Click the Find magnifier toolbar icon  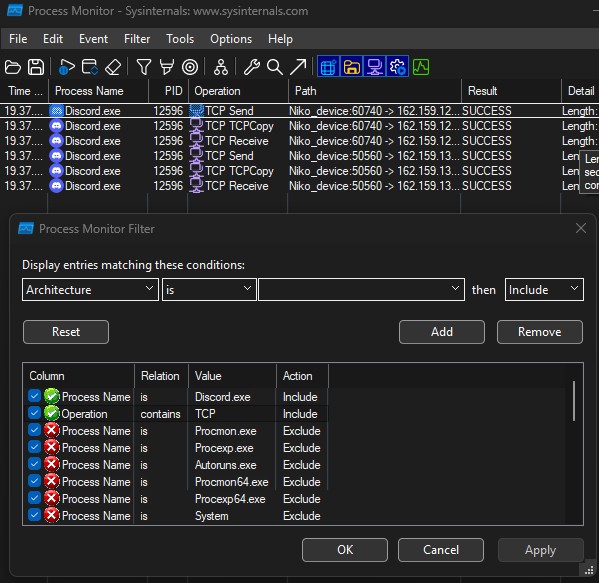[x=275, y=67]
